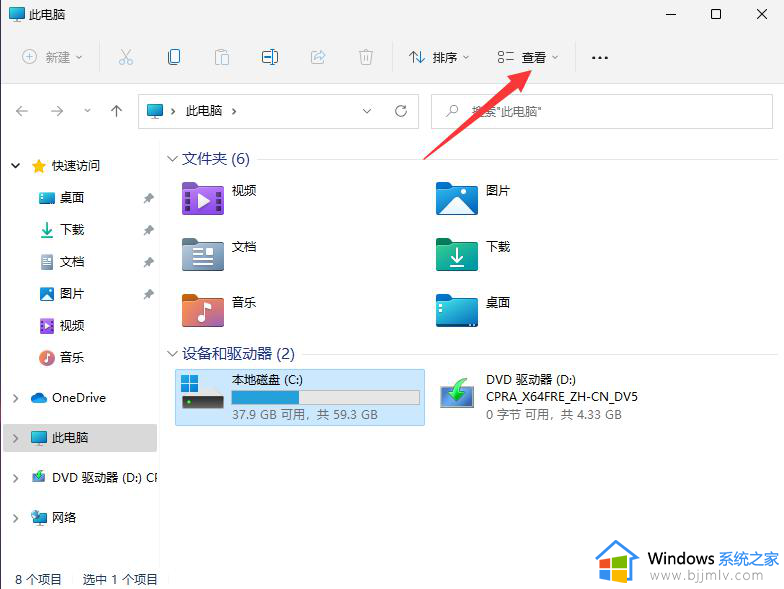Select 音乐 in the quick access sidebar
This screenshot has width=784, height=589.
pyautogui.click(x=72, y=358)
